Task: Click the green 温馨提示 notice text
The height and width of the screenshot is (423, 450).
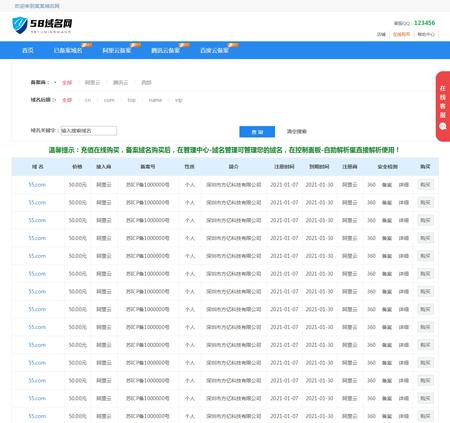Action: [224, 150]
